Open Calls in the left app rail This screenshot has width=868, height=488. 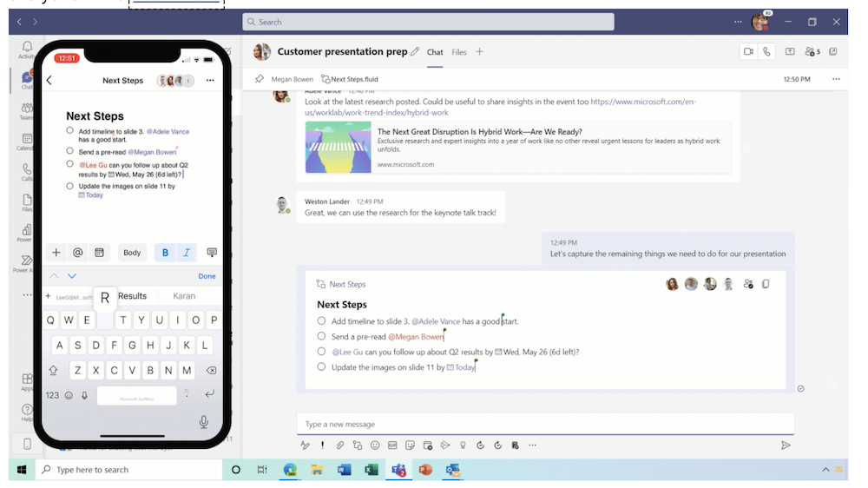[27, 172]
